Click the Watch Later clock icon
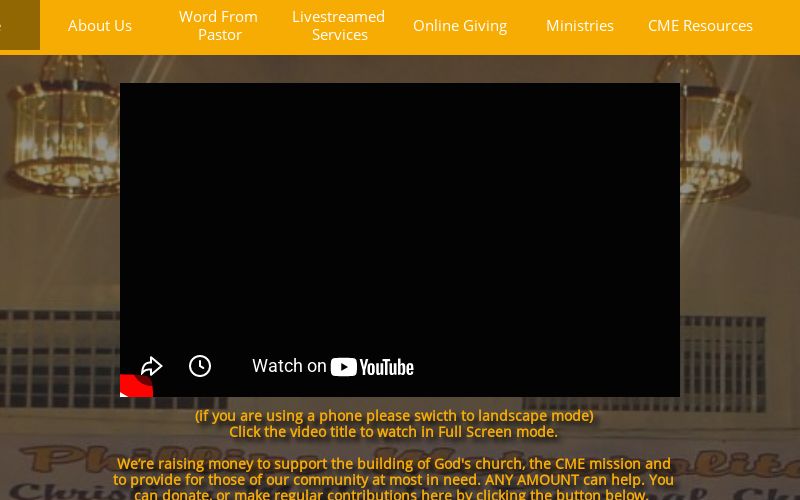The width and height of the screenshot is (800, 500). (200, 366)
